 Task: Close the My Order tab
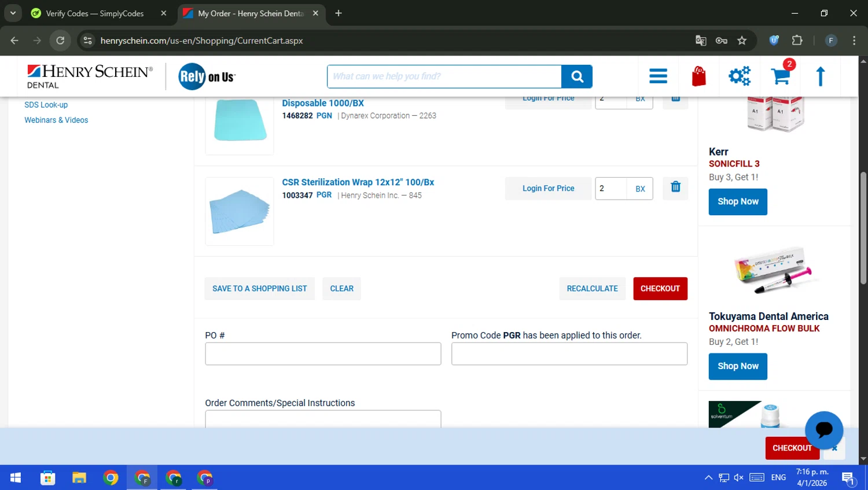[315, 13]
